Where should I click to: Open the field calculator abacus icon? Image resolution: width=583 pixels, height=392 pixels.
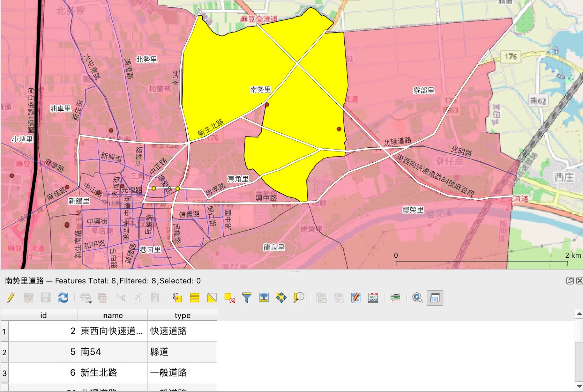point(373,298)
